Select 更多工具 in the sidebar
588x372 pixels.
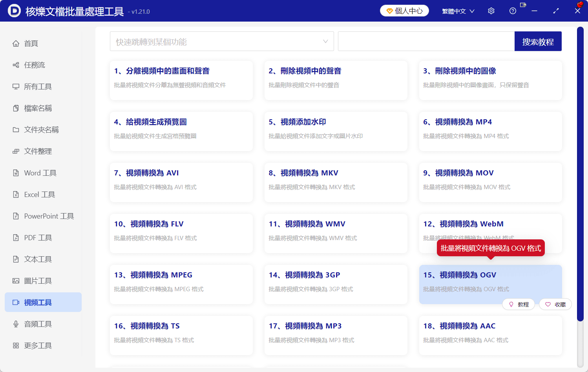coord(43,346)
